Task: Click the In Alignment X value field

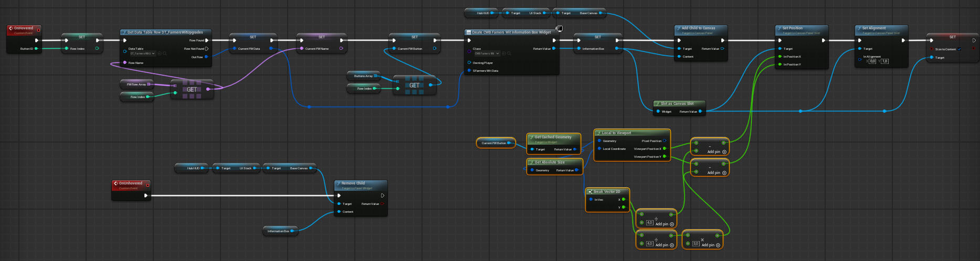Action: 872,61
